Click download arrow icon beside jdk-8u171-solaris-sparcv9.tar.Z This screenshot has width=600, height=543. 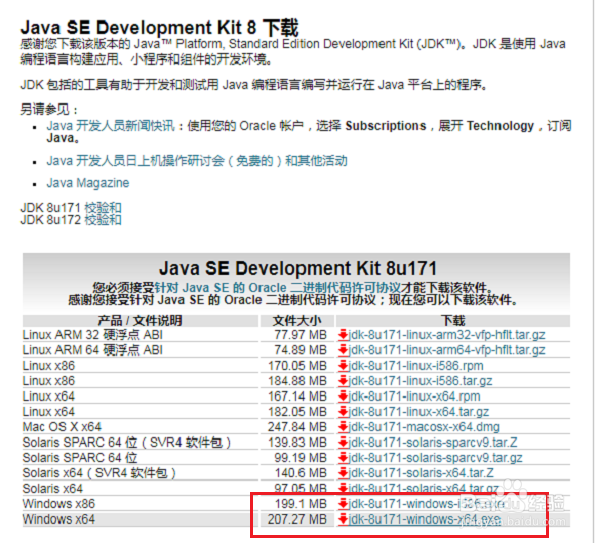343,442
